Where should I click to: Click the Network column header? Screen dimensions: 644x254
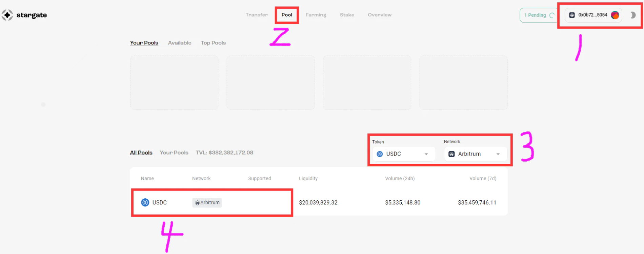tap(201, 179)
